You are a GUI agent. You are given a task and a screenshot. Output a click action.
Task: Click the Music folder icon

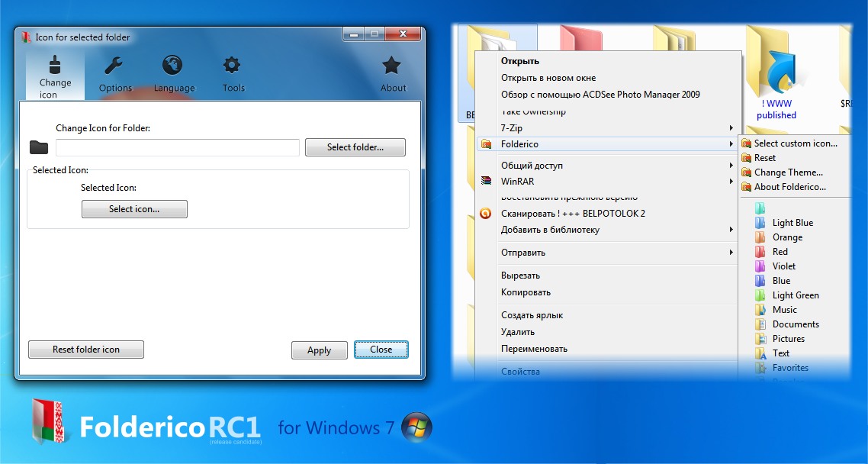click(760, 310)
